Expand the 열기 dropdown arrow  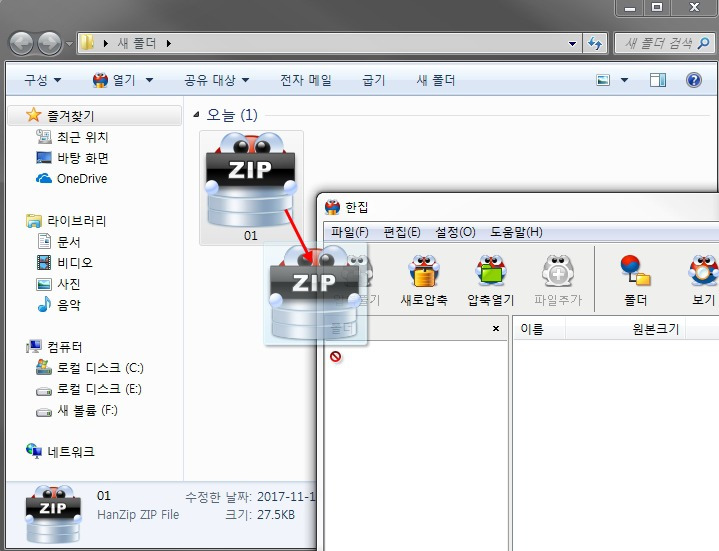(149, 80)
